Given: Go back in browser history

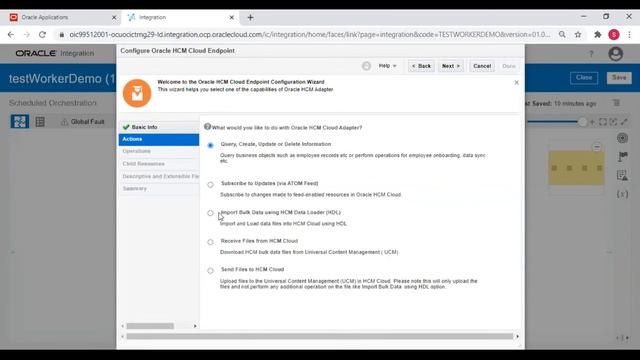Looking at the screenshot, I should [11, 35].
